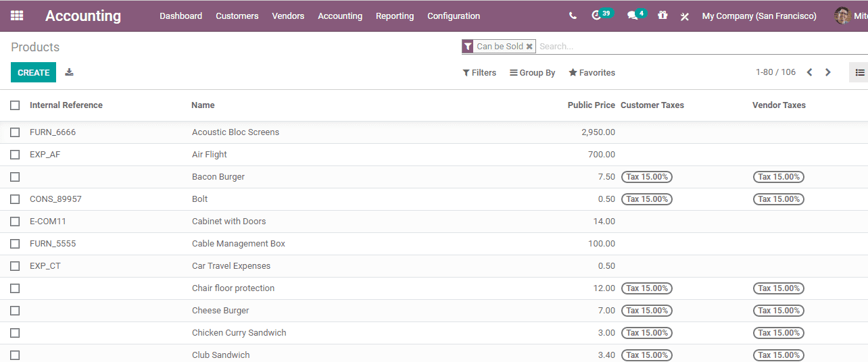Click the Accounting app title
Image resolution: width=868 pixels, height=362 pixels.
click(83, 16)
